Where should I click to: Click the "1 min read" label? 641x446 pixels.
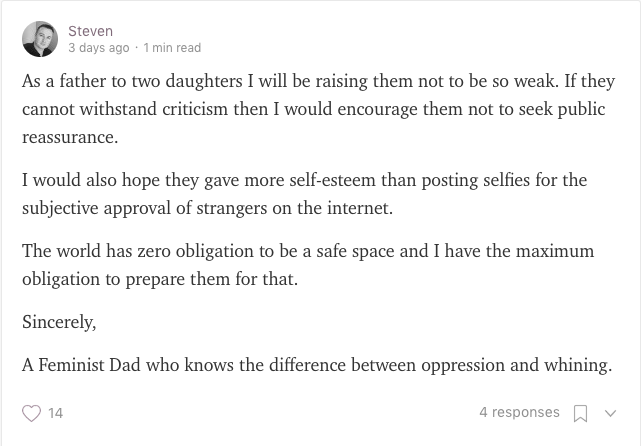click(172, 47)
